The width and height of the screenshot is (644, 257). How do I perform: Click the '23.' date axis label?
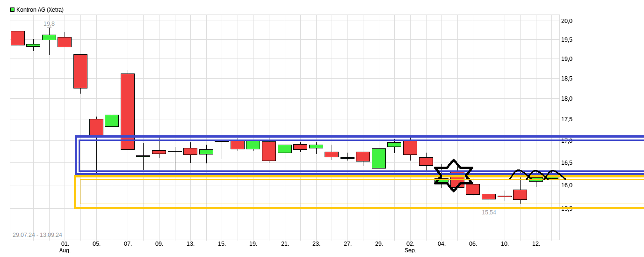(x=316, y=244)
